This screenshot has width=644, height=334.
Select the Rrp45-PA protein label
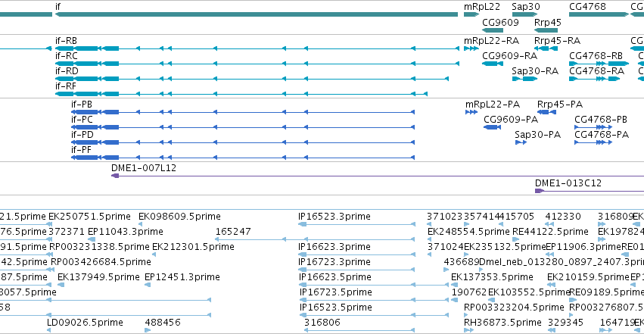pyautogui.click(x=560, y=105)
